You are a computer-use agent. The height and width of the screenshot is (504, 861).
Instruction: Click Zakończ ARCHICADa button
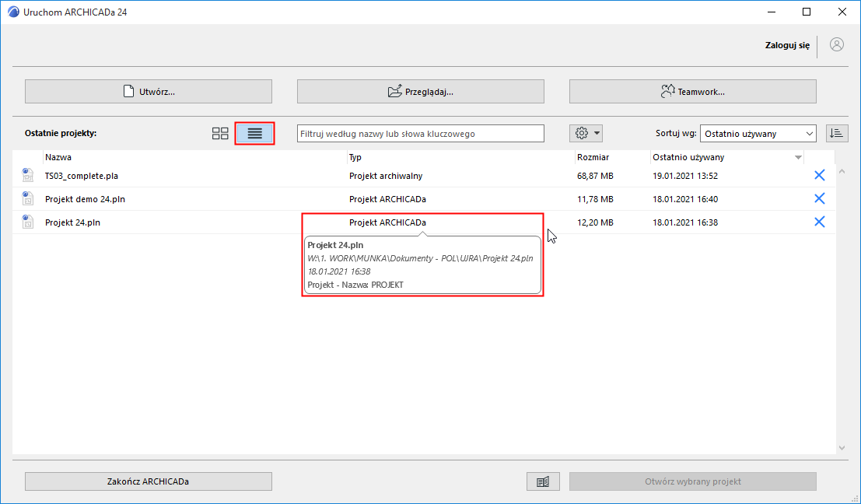pyautogui.click(x=149, y=481)
